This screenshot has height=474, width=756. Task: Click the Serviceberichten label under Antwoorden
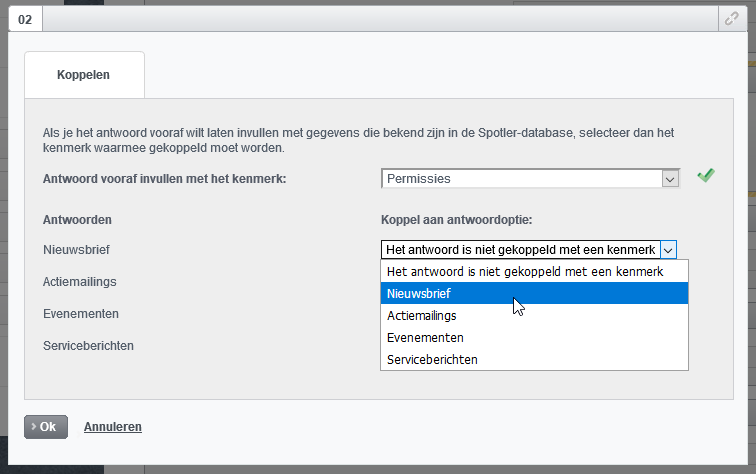click(88, 345)
